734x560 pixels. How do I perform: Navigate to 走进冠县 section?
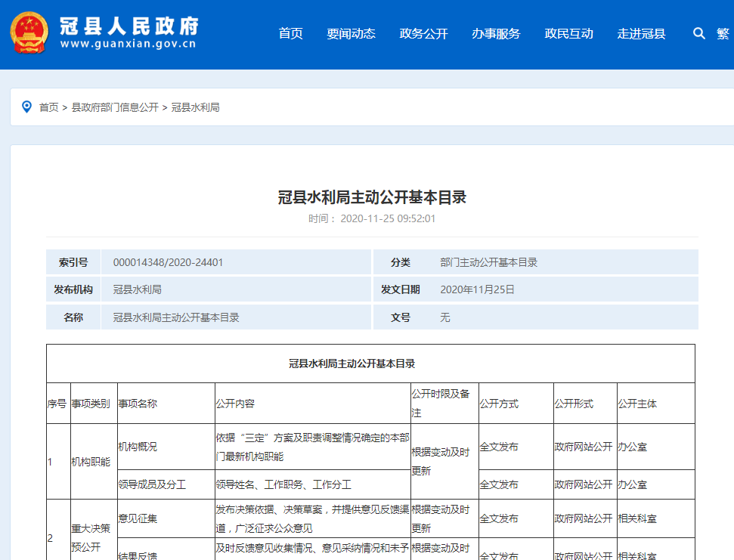point(641,33)
